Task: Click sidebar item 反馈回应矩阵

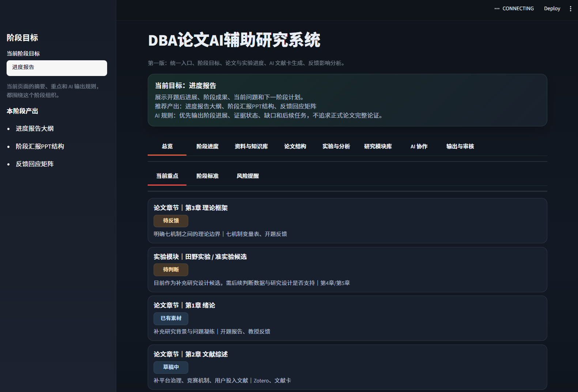Action: pyautogui.click(x=35, y=164)
